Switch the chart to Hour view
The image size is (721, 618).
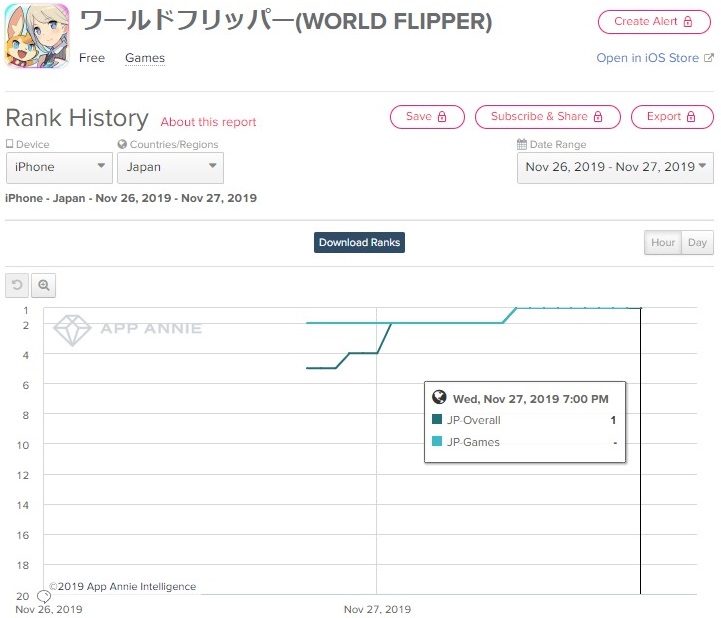[x=663, y=242]
